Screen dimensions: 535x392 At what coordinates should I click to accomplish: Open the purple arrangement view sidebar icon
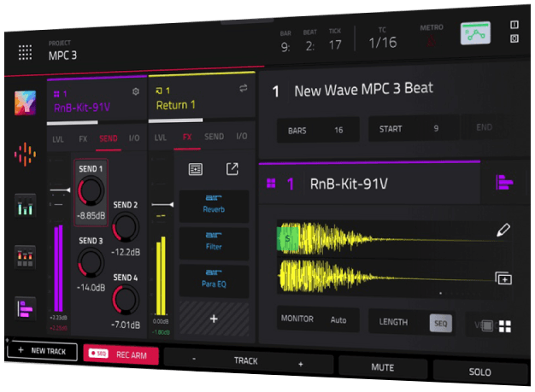tap(25, 309)
